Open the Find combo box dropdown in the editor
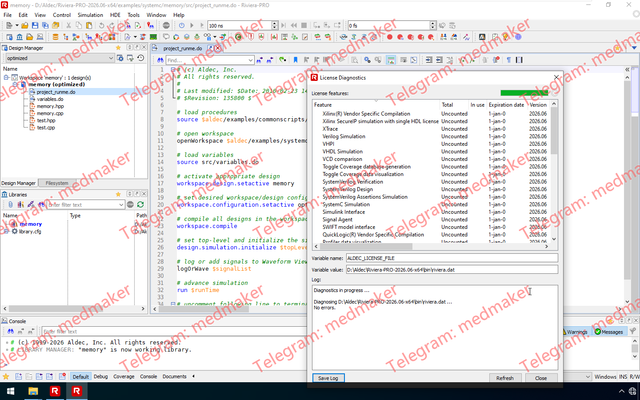Viewport: 640px width, 400px height. pos(250,60)
